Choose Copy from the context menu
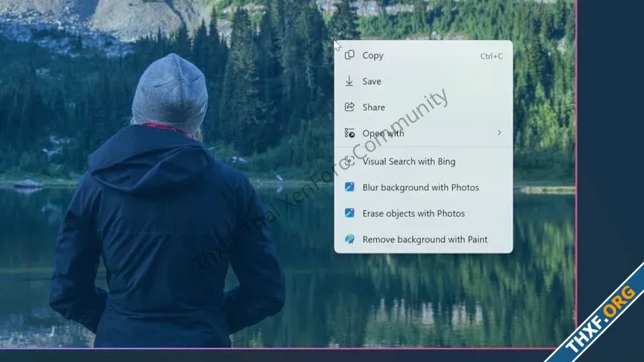The image size is (644, 362). click(424, 55)
